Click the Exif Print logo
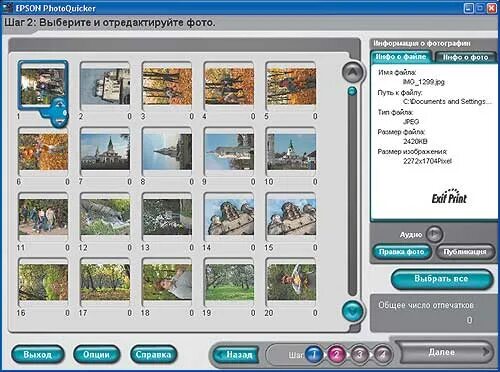Image resolution: width=500 pixels, height=372 pixels. coord(449,197)
